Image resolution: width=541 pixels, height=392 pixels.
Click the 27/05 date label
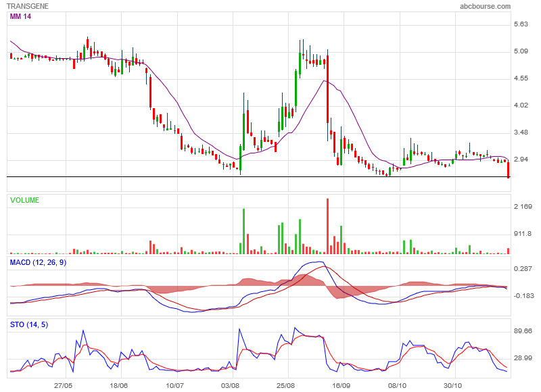click(x=63, y=385)
